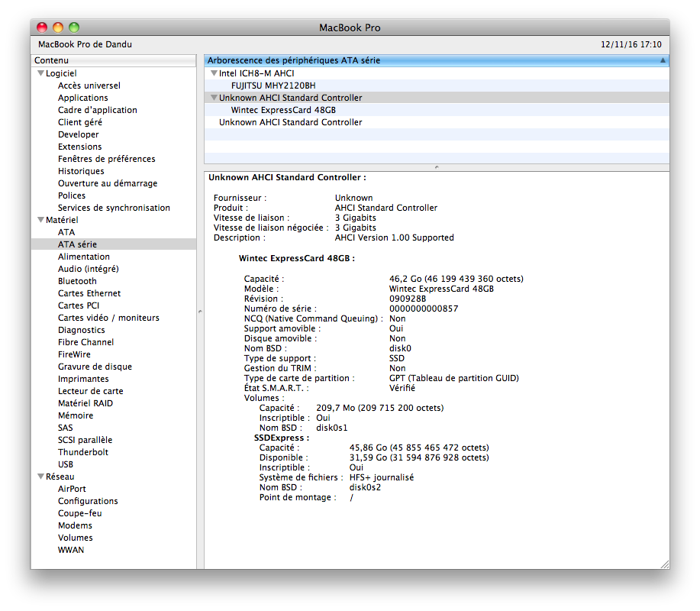The width and height of the screenshot is (700, 611).
Task: Show the Polices entry
Action: pyautogui.click(x=72, y=196)
